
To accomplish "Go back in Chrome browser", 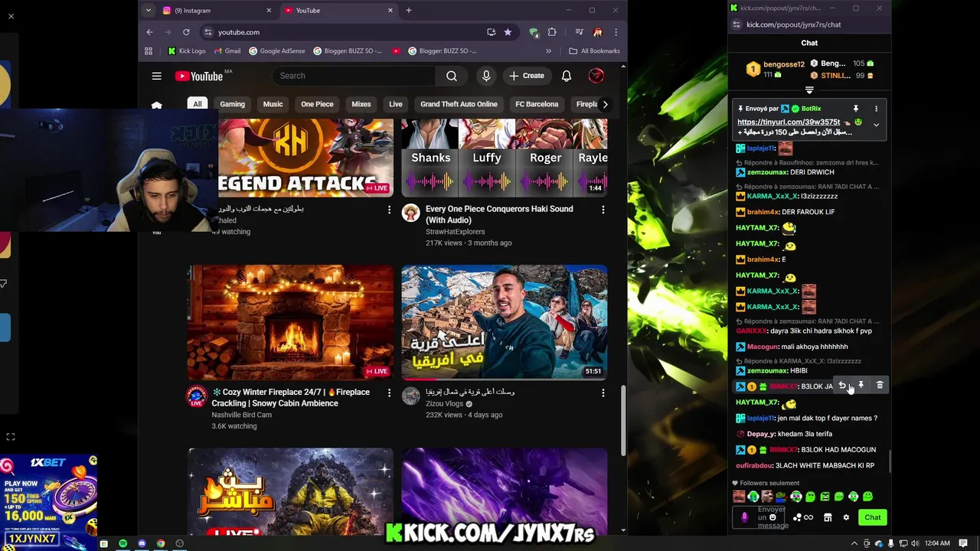I will [x=149, y=32].
